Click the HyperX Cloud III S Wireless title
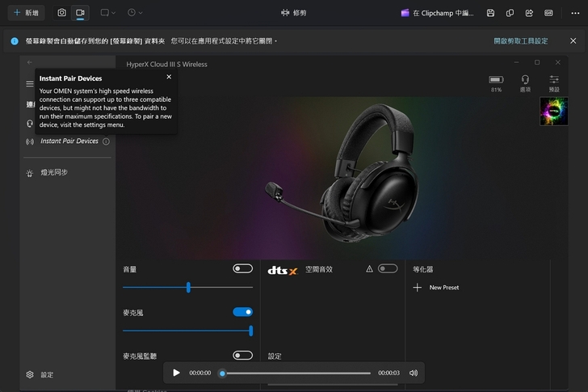This screenshot has width=588, height=392. [167, 65]
